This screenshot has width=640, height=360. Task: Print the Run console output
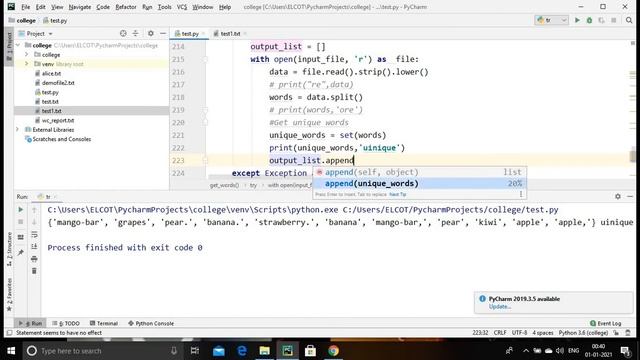point(34,259)
